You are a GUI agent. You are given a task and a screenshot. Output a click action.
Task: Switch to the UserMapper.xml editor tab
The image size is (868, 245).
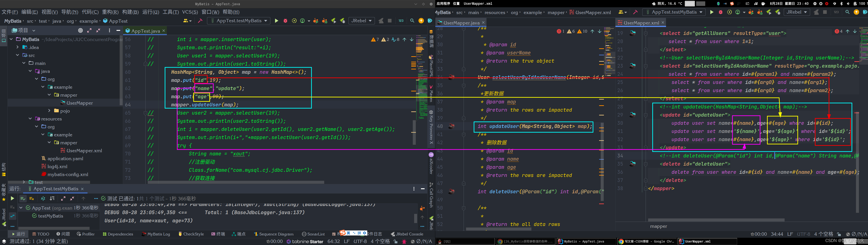[641, 23]
